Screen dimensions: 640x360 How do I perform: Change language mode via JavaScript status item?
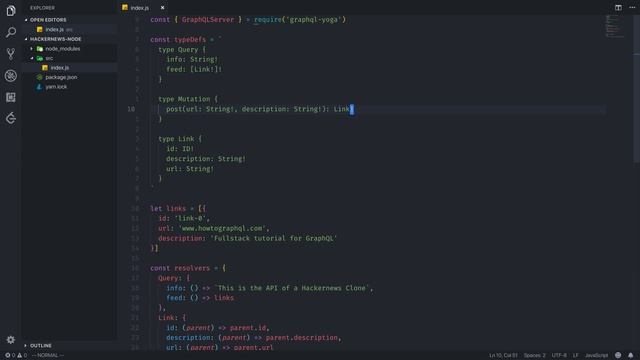[596, 355]
